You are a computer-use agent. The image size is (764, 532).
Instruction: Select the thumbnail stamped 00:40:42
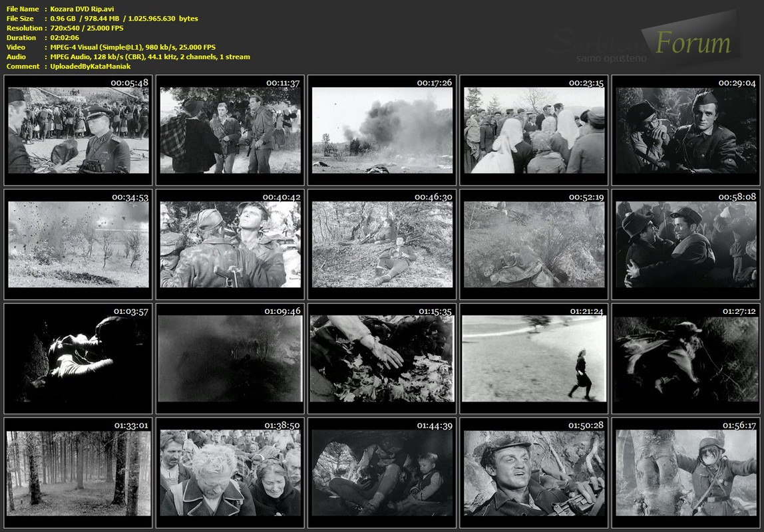pos(230,244)
